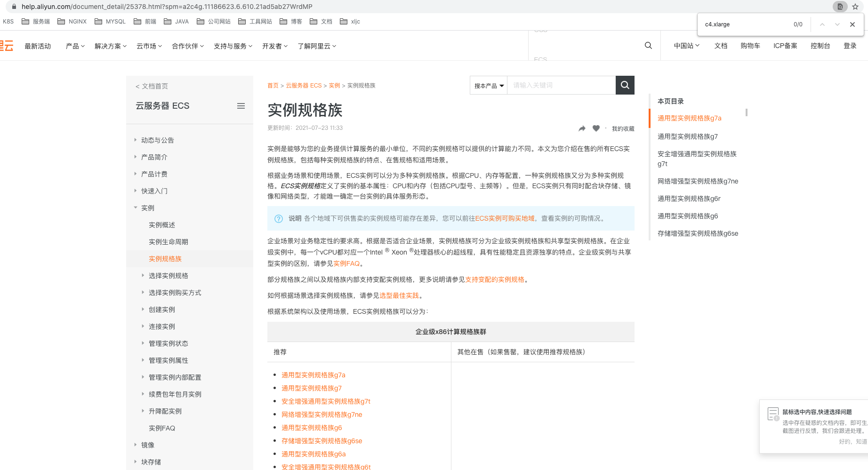Image resolution: width=868 pixels, height=470 pixels.
Task: Click the 登录 login link
Action: (850, 46)
